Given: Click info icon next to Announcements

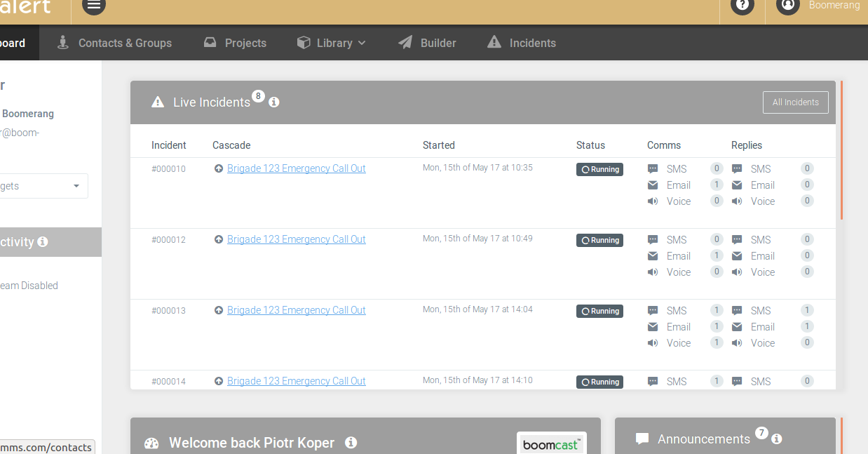Looking at the screenshot, I should 776,439.
